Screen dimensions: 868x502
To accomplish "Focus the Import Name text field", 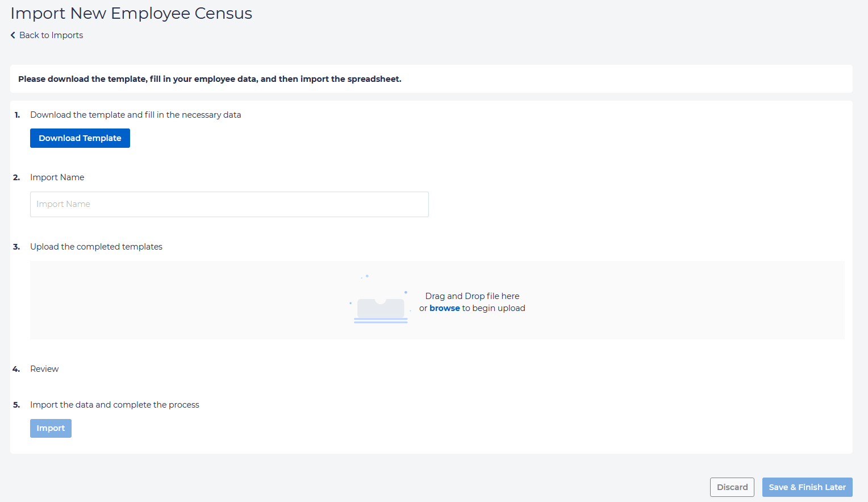I will pos(229,204).
